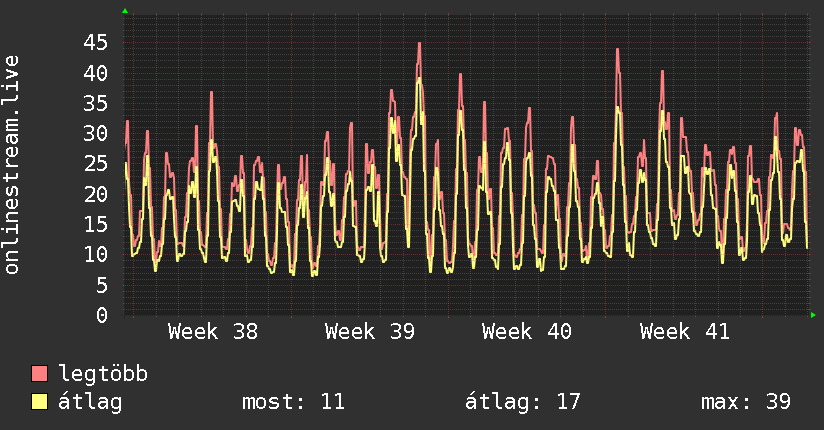Image resolution: width=824 pixels, height=430 pixels.
Task: Click the 15 y-axis tick label
Action: point(96,224)
